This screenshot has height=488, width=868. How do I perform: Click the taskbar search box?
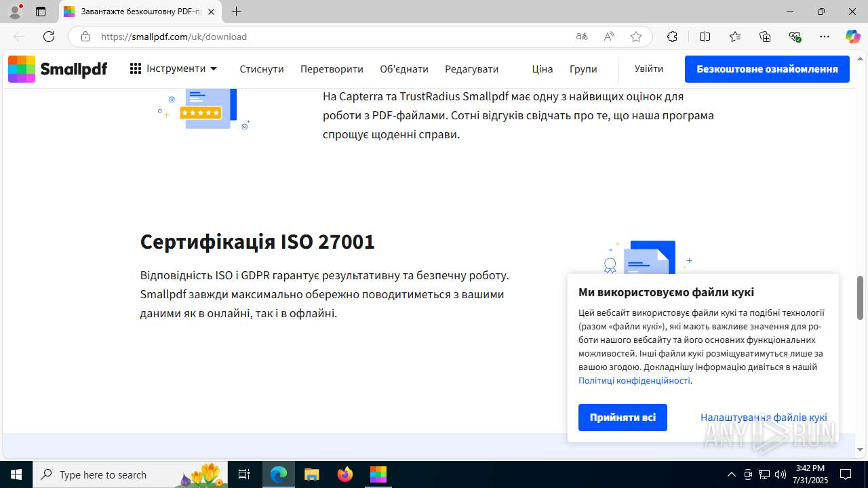pos(130,474)
